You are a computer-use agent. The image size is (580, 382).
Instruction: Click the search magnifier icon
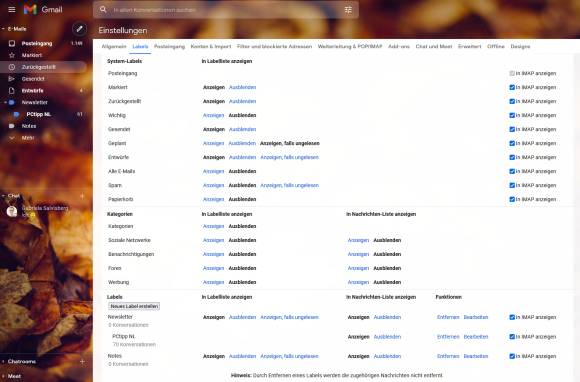click(103, 10)
